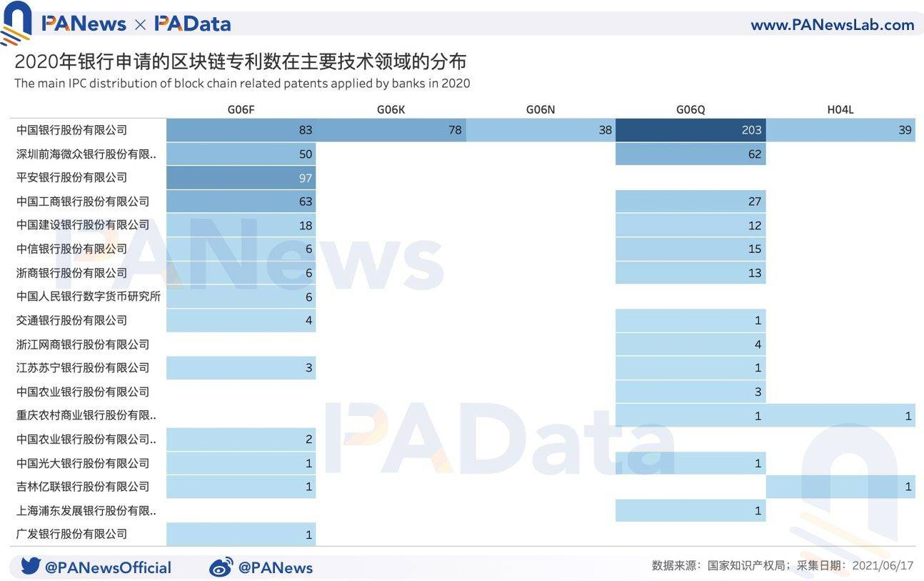Select row label 深圳前海微众银行股份有限..

pos(86,154)
